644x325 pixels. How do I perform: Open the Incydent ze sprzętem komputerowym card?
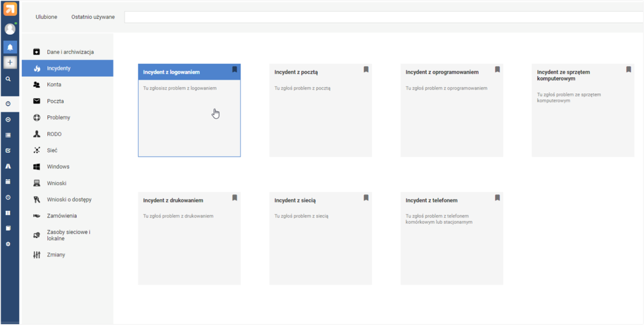point(583,110)
